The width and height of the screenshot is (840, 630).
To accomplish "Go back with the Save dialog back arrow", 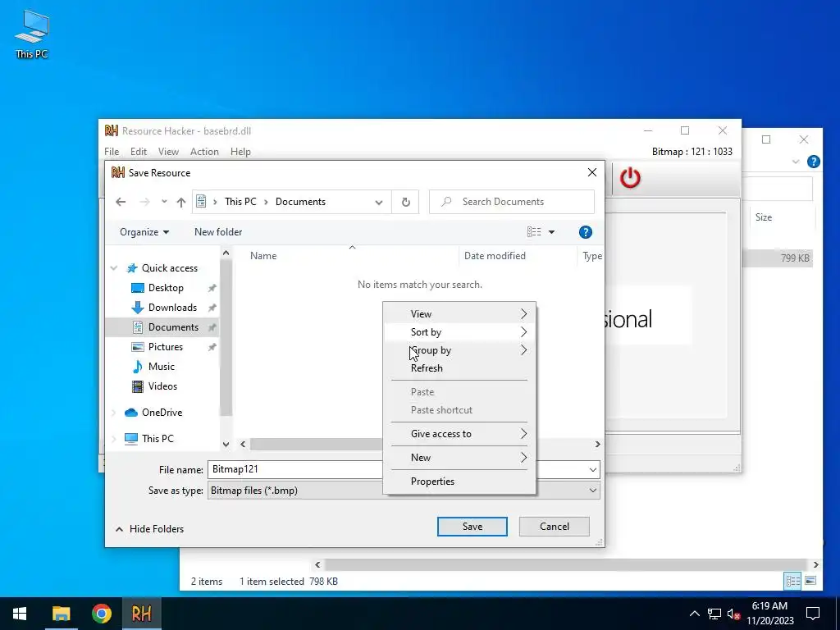I will (121, 202).
